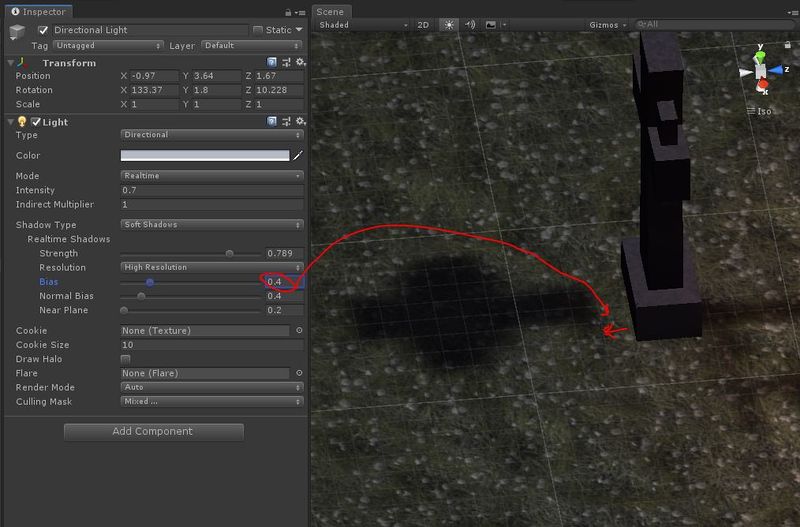Click the Transform component axes icon
Viewport: 800px width, 527px height.
click(22, 62)
